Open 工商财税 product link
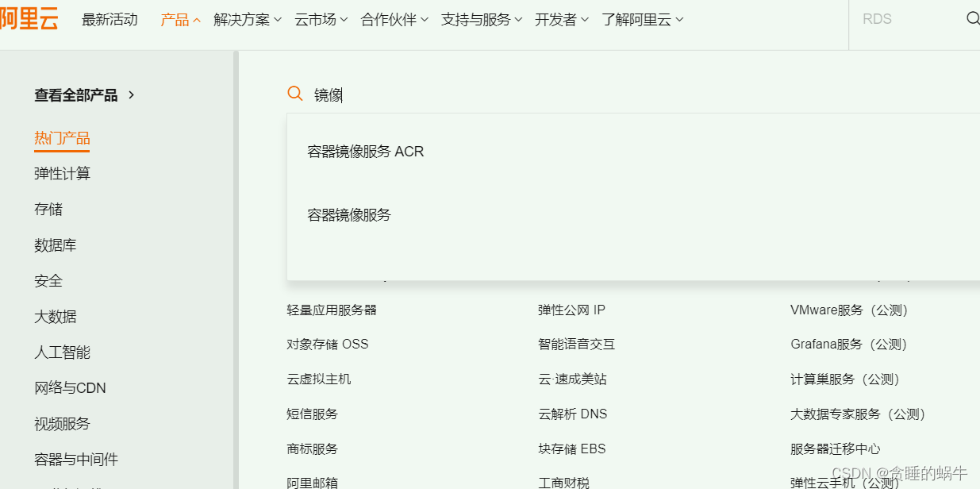The width and height of the screenshot is (980, 489). point(563,482)
